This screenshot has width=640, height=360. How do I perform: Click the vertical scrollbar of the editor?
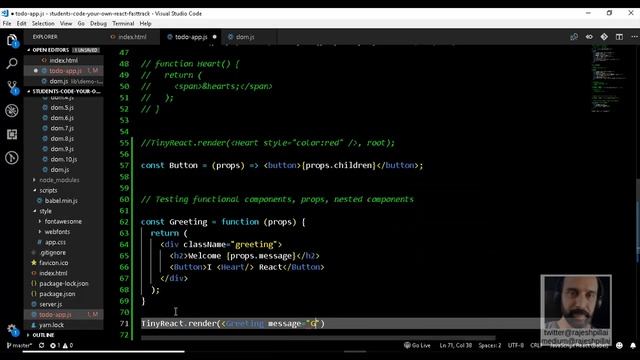pyautogui.click(x=638, y=221)
